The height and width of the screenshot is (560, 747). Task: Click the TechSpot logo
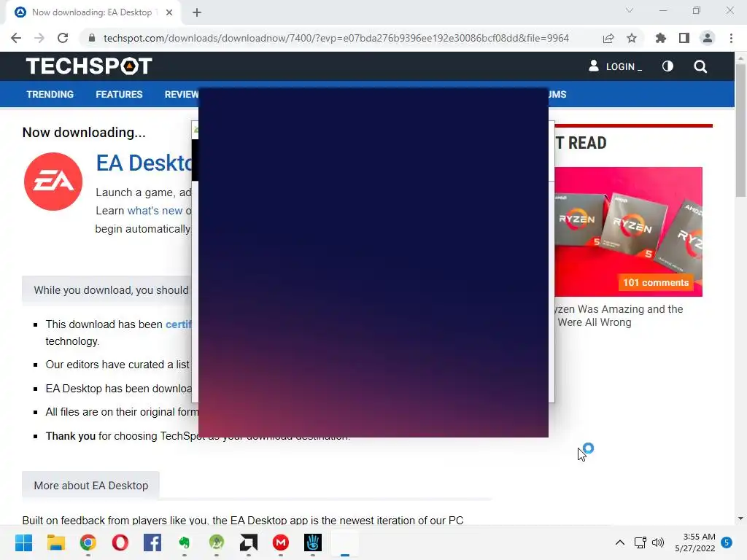point(89,66)
